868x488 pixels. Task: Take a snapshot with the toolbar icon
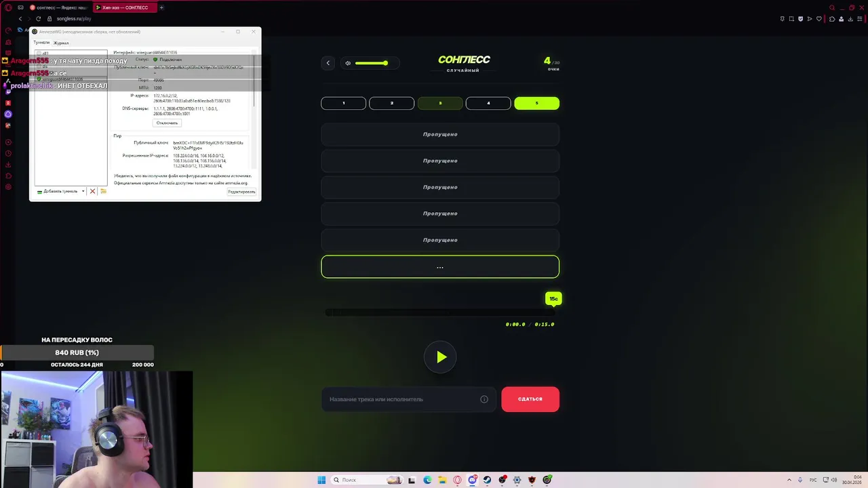point(791,19)
